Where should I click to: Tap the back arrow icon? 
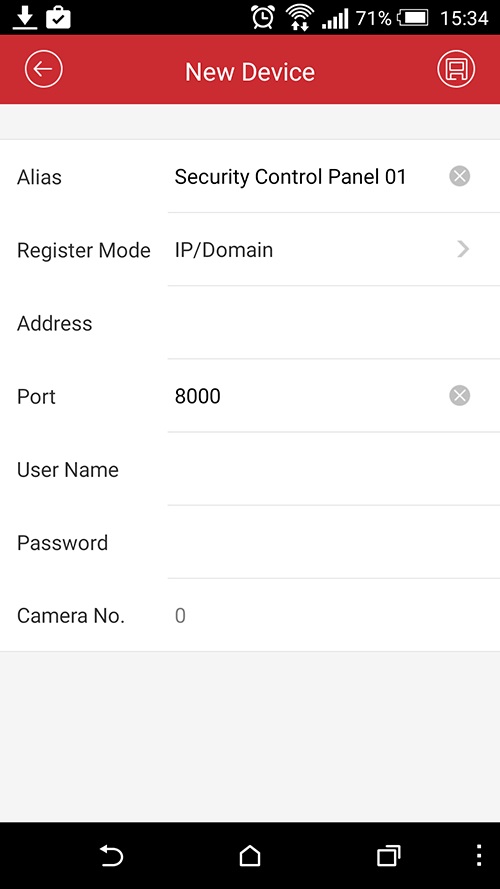coord(44,69)
